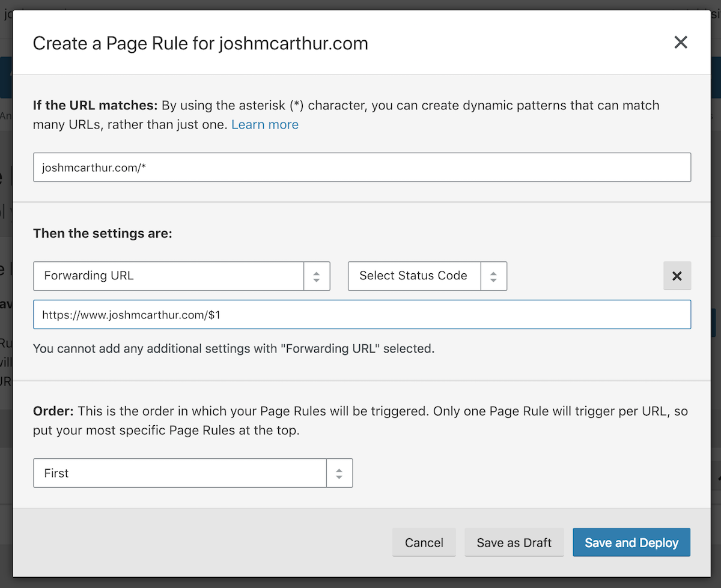Click the dialog title for joshmcarthur.com
Image resolution: width=721 pixels, height=588 pixels.
(200, 44)
